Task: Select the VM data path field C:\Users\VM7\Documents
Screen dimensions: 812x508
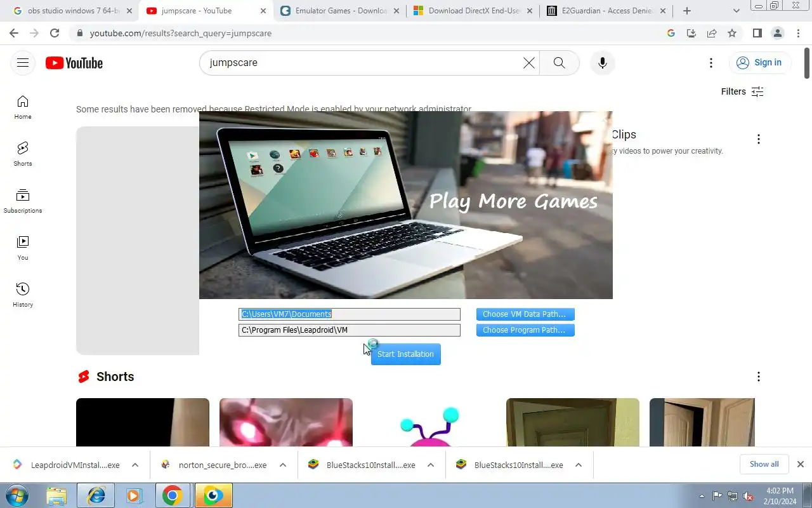Action: click(350, 314)
